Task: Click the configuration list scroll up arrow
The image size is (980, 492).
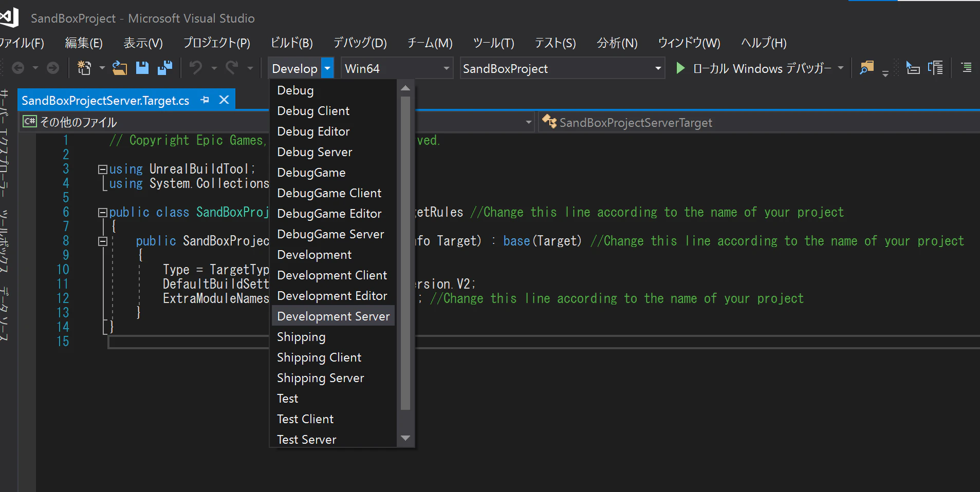Action: coord(405,88)
